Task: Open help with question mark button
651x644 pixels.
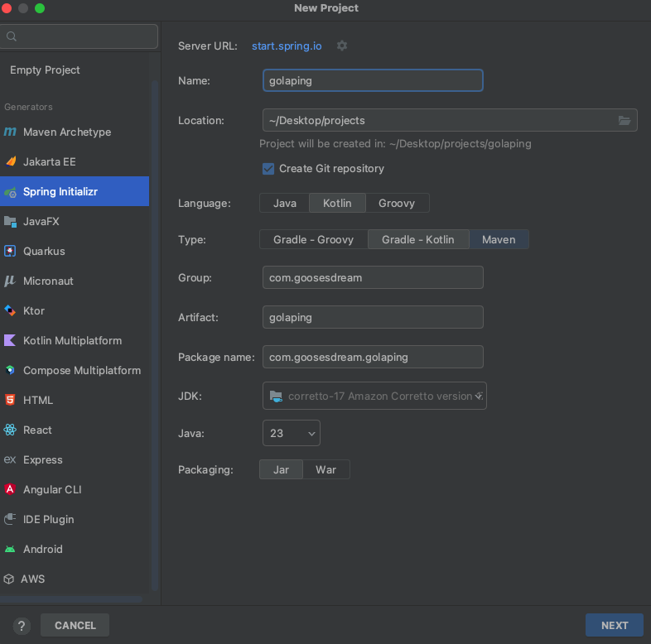Action: pos(22,625)
